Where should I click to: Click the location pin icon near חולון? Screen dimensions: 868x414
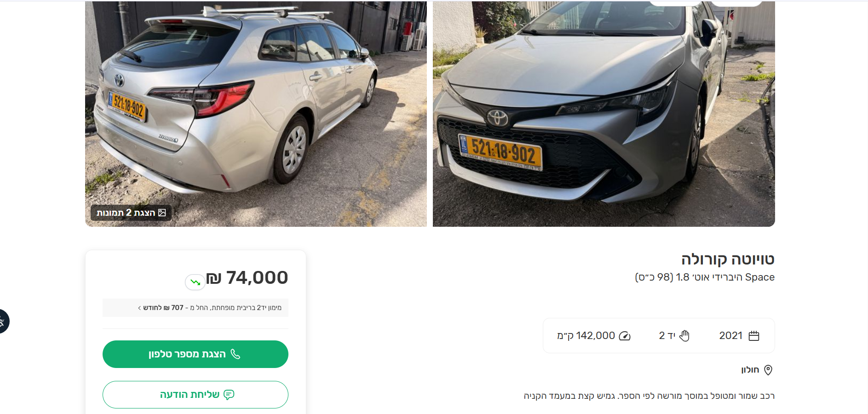pyautogui.click(x=768, y=370)
